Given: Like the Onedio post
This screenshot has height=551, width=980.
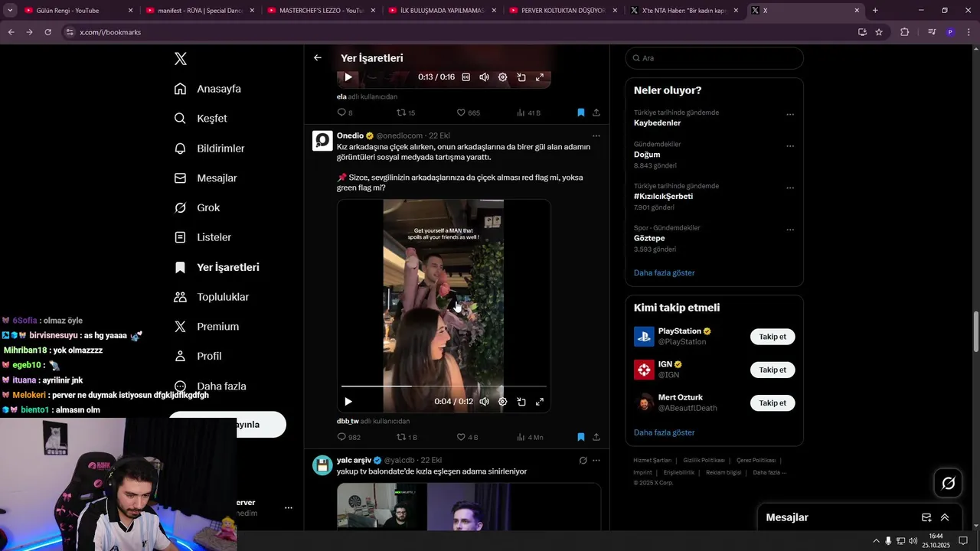Looking at the screenshot, I should [x=467, y=437].
